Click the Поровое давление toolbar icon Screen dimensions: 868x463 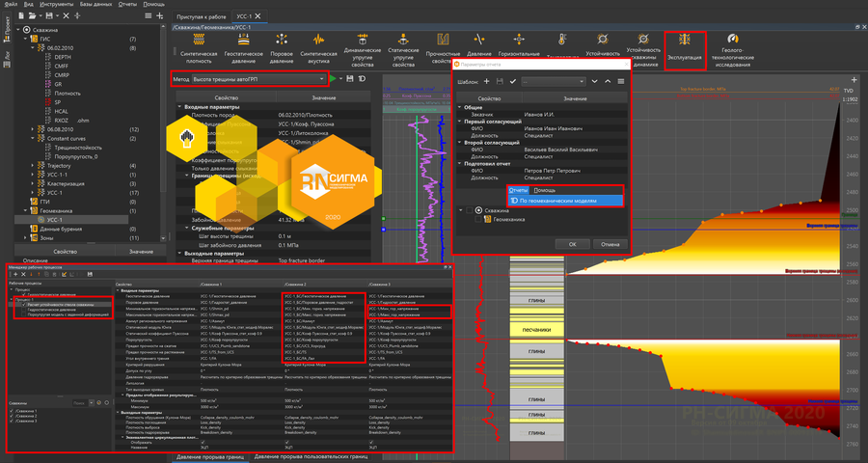283,43
